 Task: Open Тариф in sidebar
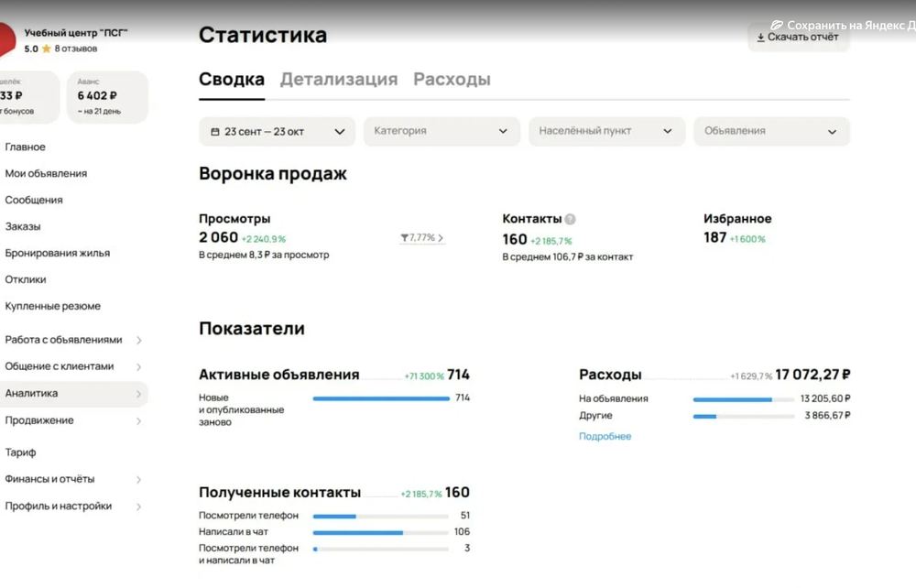coord(20,452)
